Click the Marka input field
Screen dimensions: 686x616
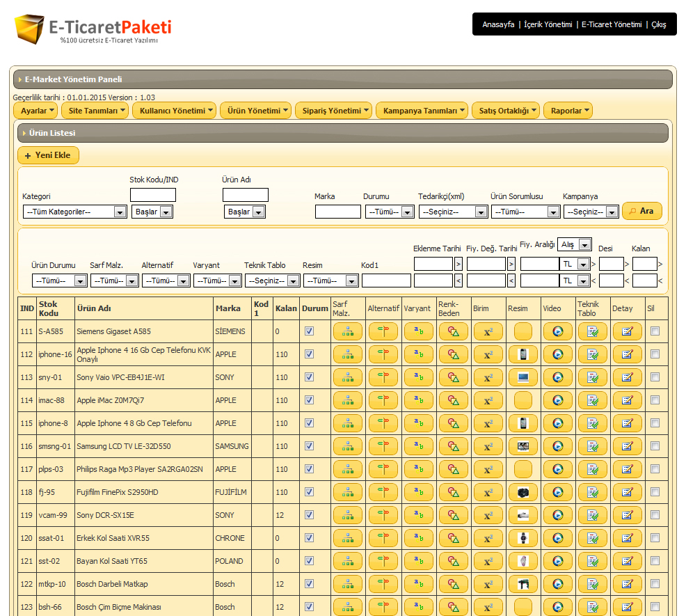(x=337, y=212)
